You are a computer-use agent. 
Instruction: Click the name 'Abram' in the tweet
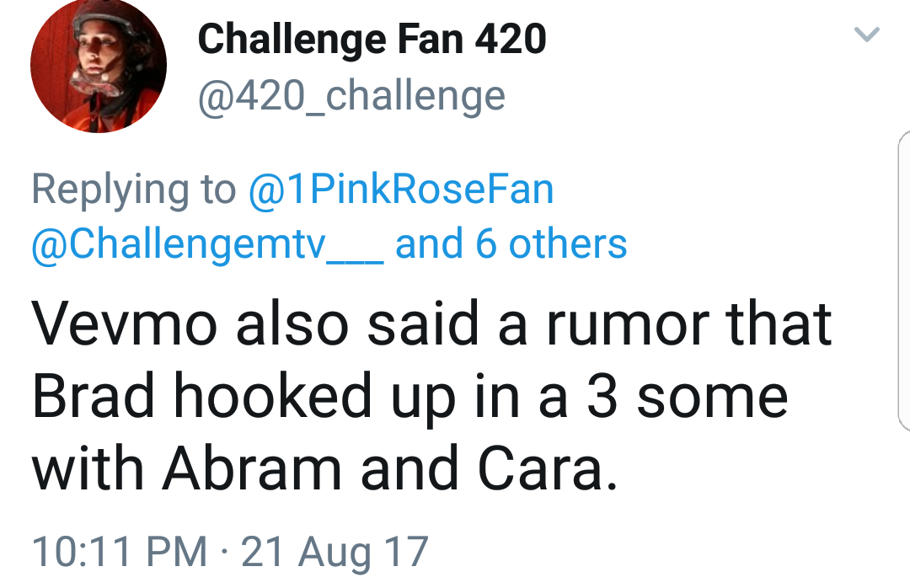click(253, 468)
